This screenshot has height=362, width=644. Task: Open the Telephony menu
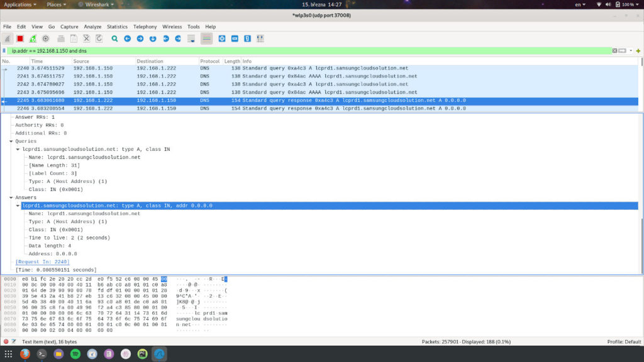145,26
